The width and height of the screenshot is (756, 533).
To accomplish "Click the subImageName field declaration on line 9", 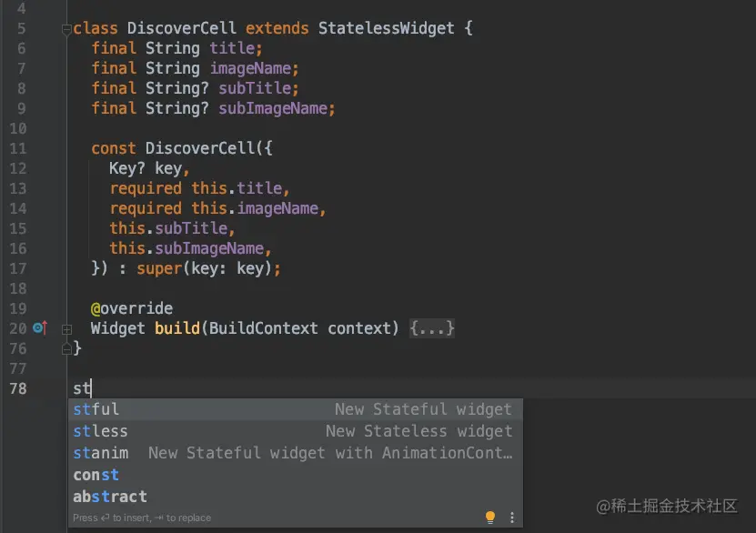I will pyautogui.click(x=277, y=108).
